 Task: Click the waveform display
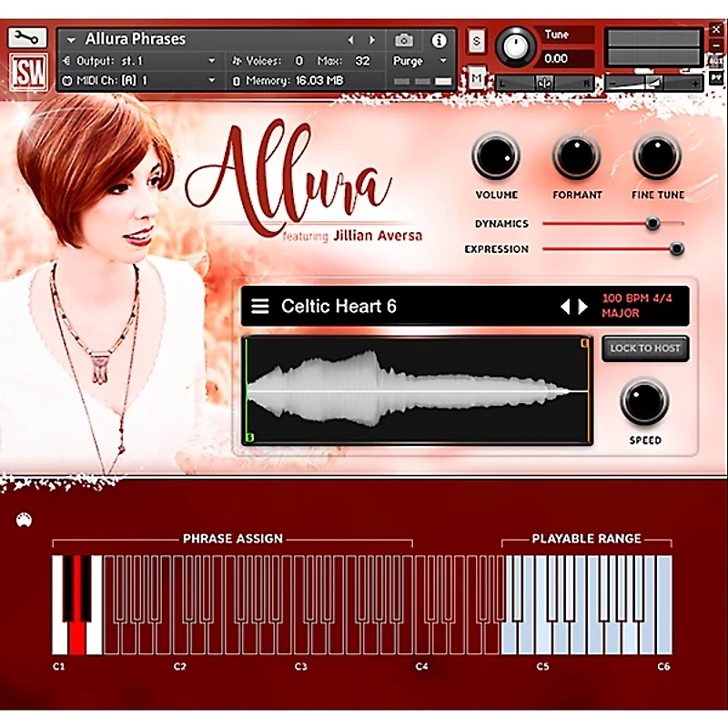pos(417,390)
